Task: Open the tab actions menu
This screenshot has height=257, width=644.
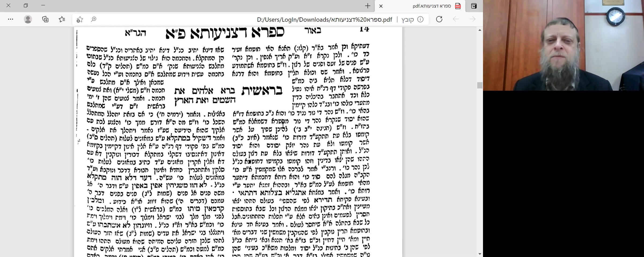Action: (x=474, y=6)
